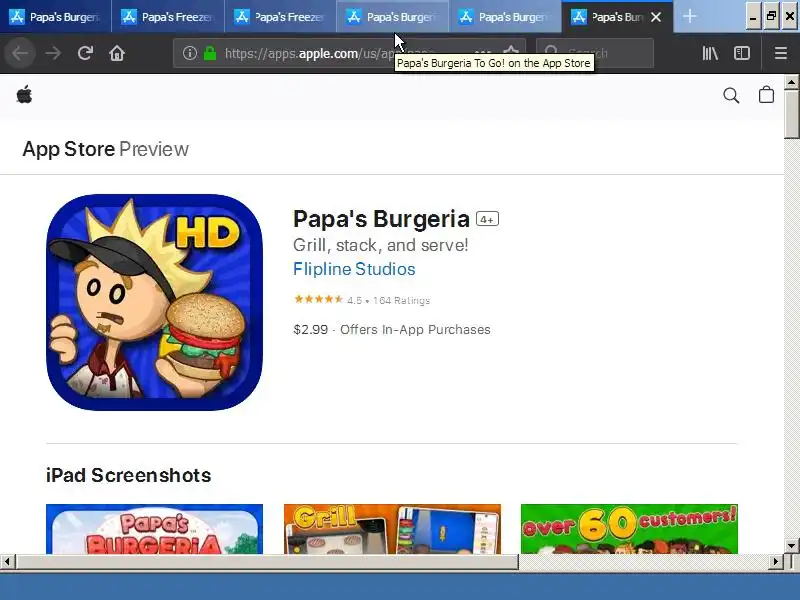Viewport: 800px width, 600px height.
Task: Toggle the sidebar view icon
Action: tap(742, 53)
